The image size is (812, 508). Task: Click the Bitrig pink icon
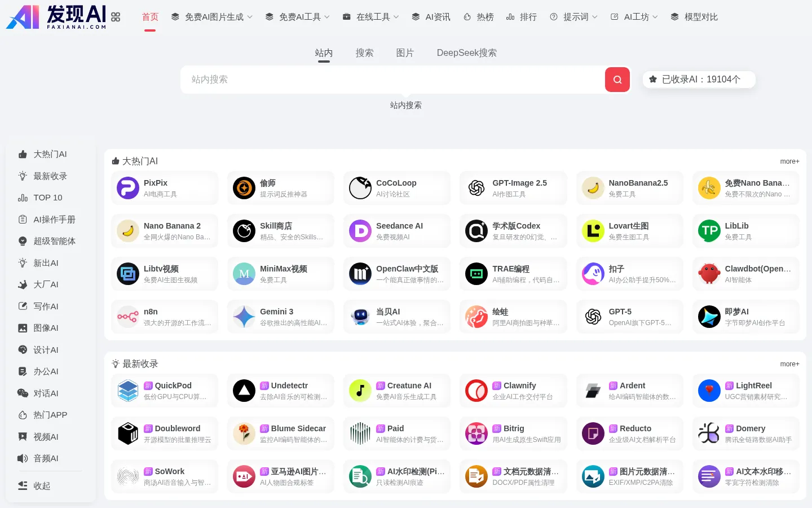point(476,433)
